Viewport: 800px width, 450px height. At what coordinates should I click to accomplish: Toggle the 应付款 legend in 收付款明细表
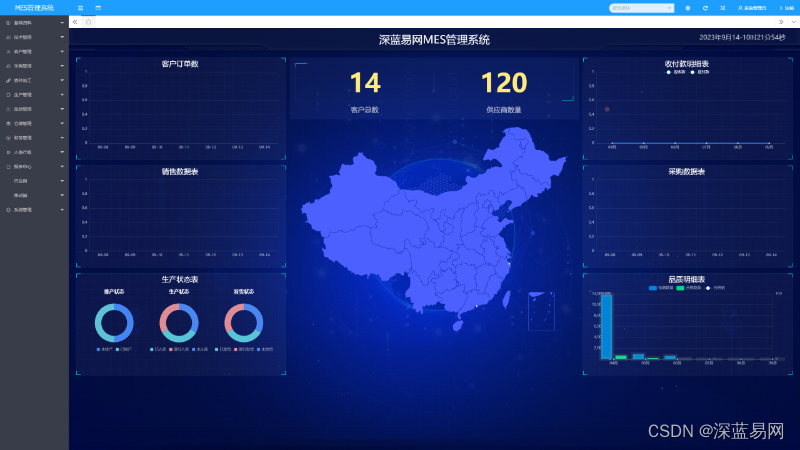point(700,72)
